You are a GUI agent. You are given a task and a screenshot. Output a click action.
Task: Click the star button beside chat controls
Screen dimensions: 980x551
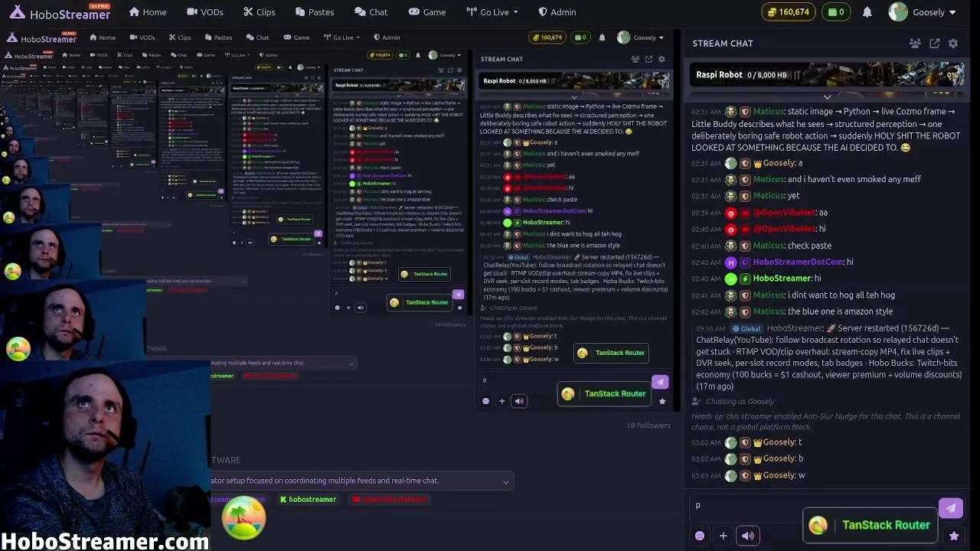coord(954,536)
